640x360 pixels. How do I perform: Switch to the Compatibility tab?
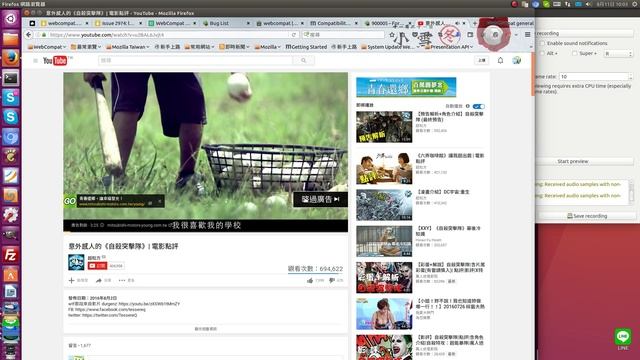pos(333,23)
